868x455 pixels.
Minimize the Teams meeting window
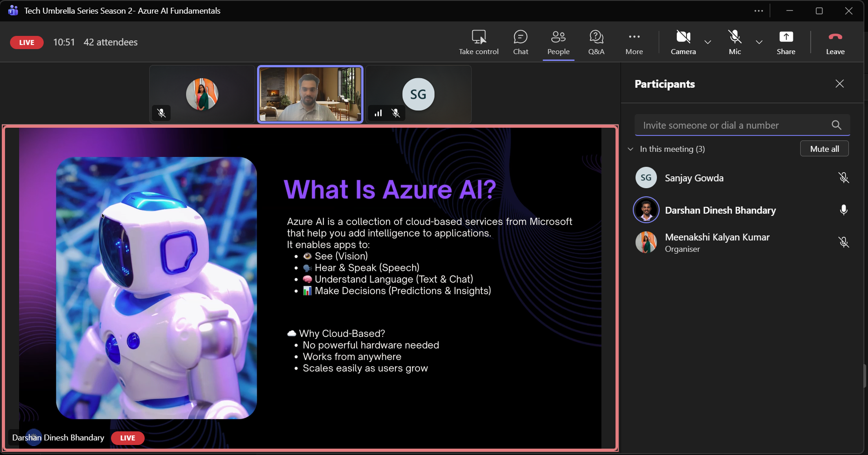[x=789, y=10]
